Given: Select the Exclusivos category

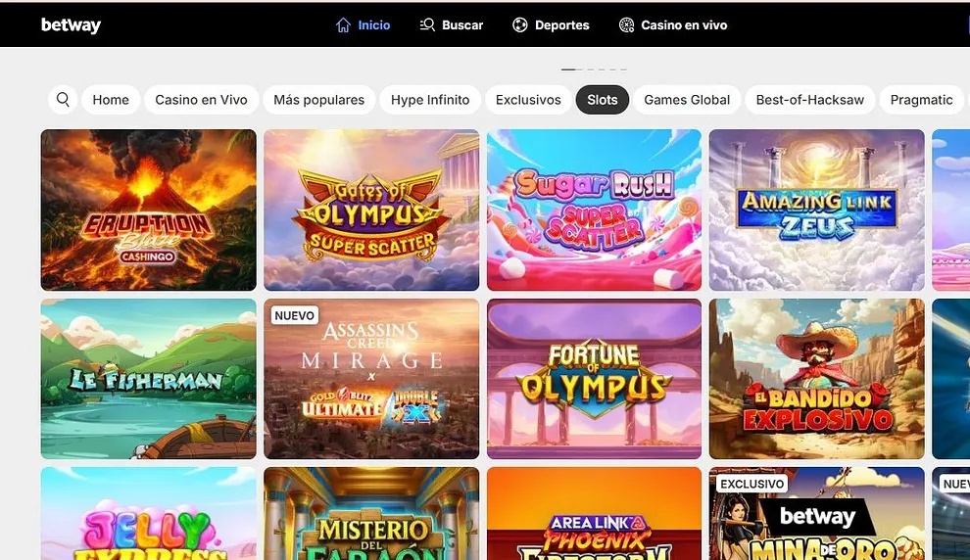Looking at the screenshot, I should pos(528,100).
